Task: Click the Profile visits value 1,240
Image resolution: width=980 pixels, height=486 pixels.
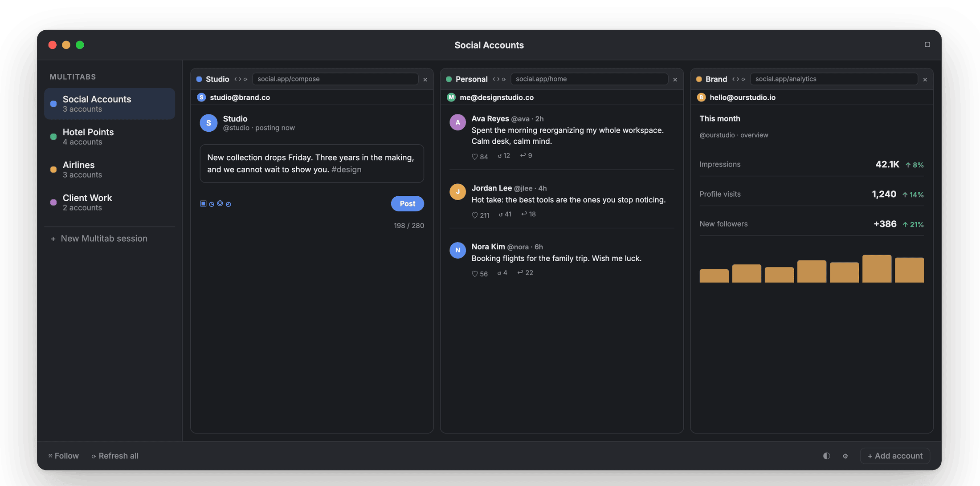Action: (884, 194)
